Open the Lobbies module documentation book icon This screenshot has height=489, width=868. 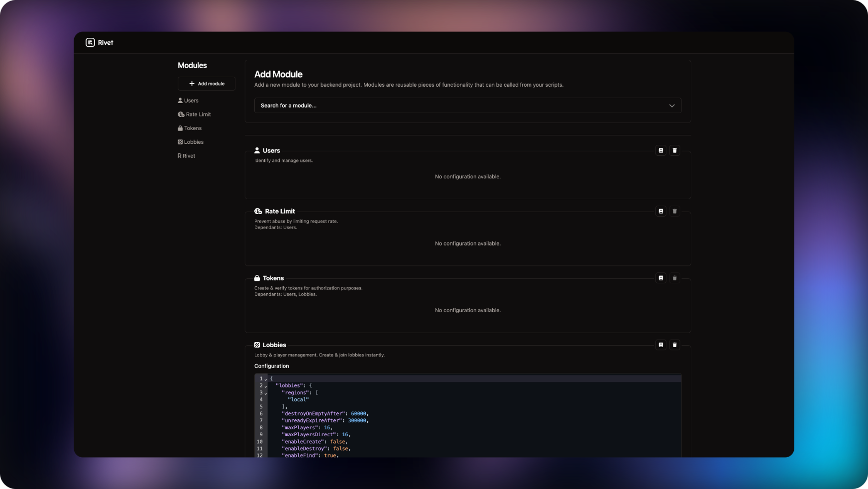[x=660, y=345]
